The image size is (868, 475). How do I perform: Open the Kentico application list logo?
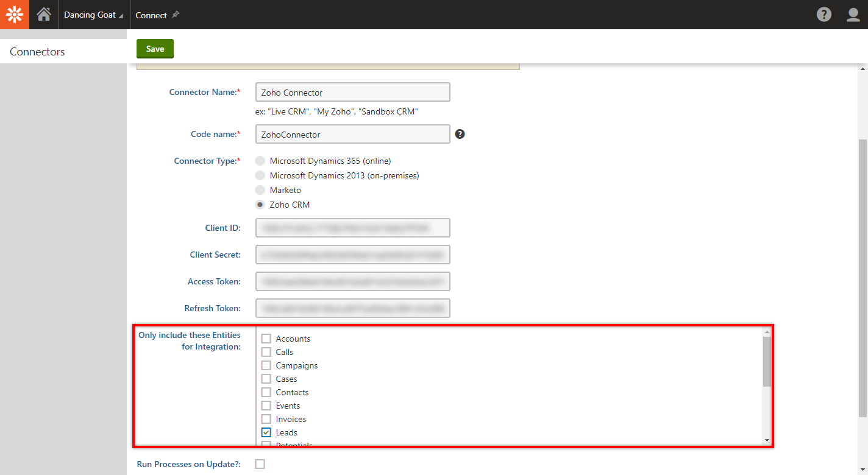pyautogui.click(x=15, y=15)
